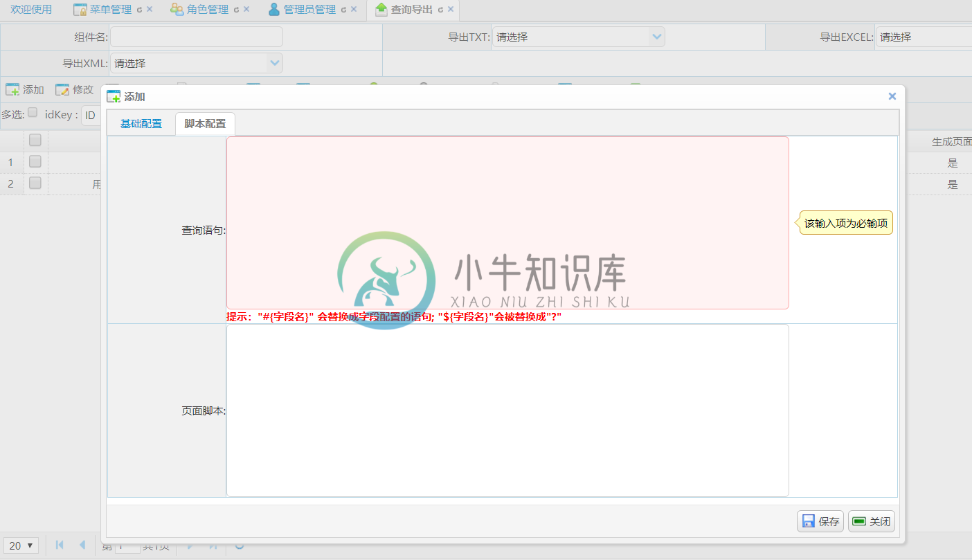Image resolution: width=972 pixels, height=560 pixels.
Task: Switch to 管理员管理 tab
Action: [x=309, y=10]
